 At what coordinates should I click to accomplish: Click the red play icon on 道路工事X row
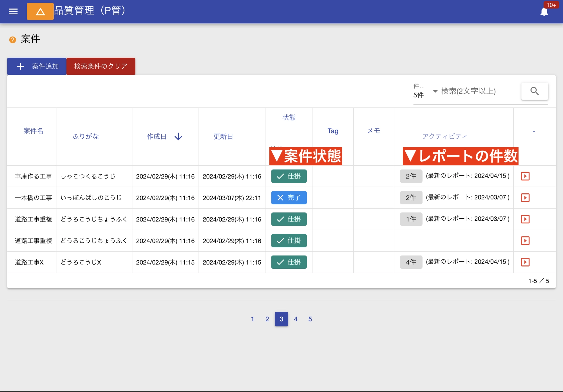[525, 262]
